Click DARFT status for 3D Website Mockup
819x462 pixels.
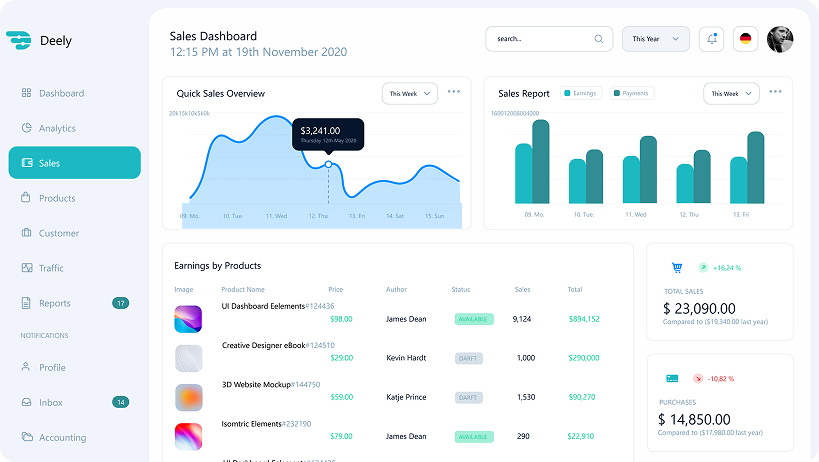469,397
